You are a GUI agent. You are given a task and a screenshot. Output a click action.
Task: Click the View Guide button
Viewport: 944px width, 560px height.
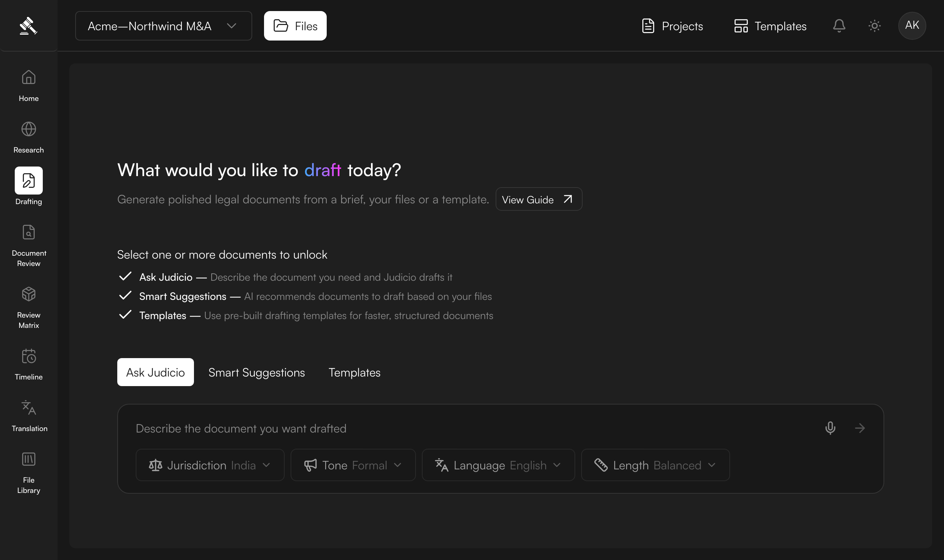(539, 199)
